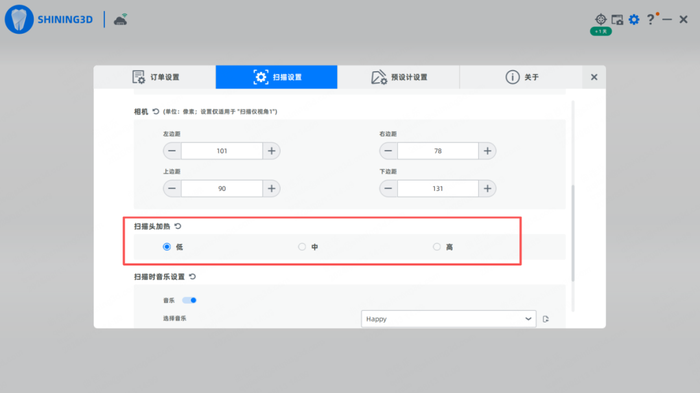Viewport: 700px width, 393px height.
Task: Click the green +1天 badge
Action: click(x=601, y=31)
